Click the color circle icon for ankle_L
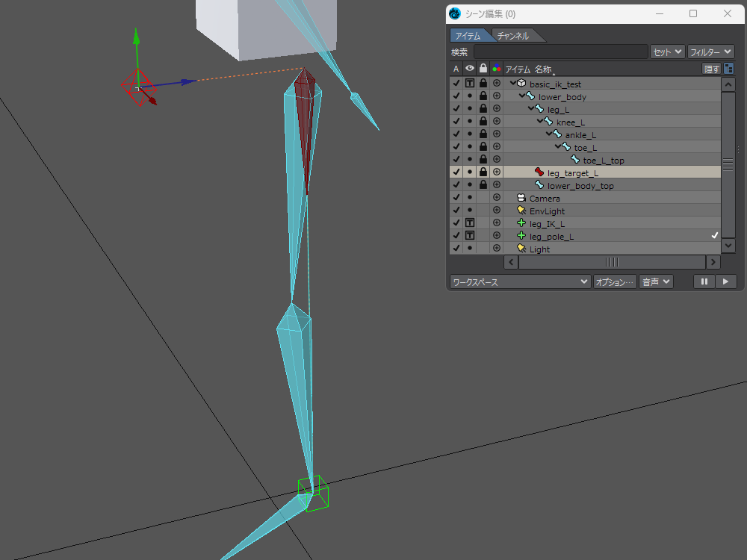Screen dimensions: 747x560 [x=497, y=134]
